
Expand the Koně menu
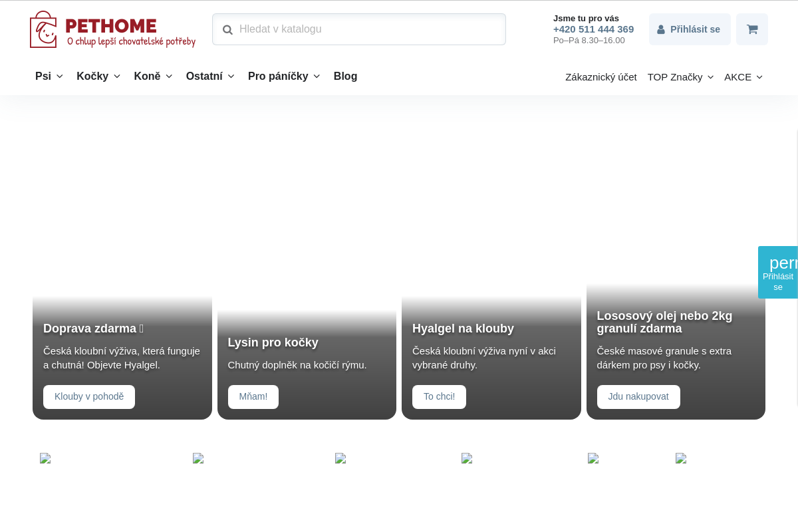coord(153,76)
